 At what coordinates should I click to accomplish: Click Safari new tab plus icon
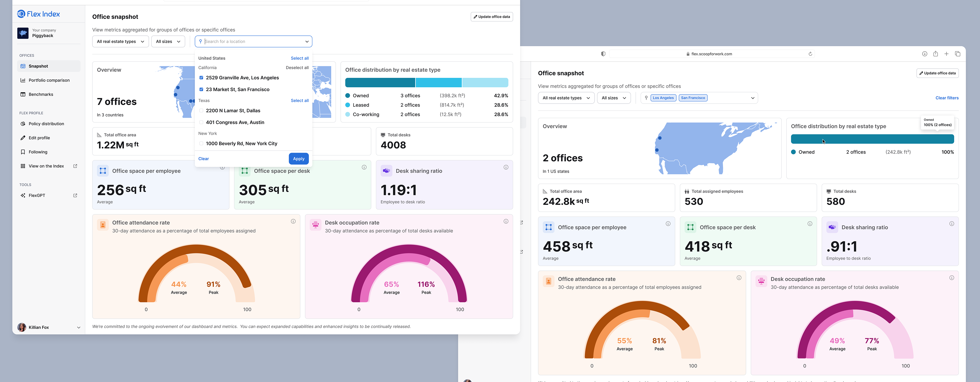pyautogui.click(x=946, y=54)
